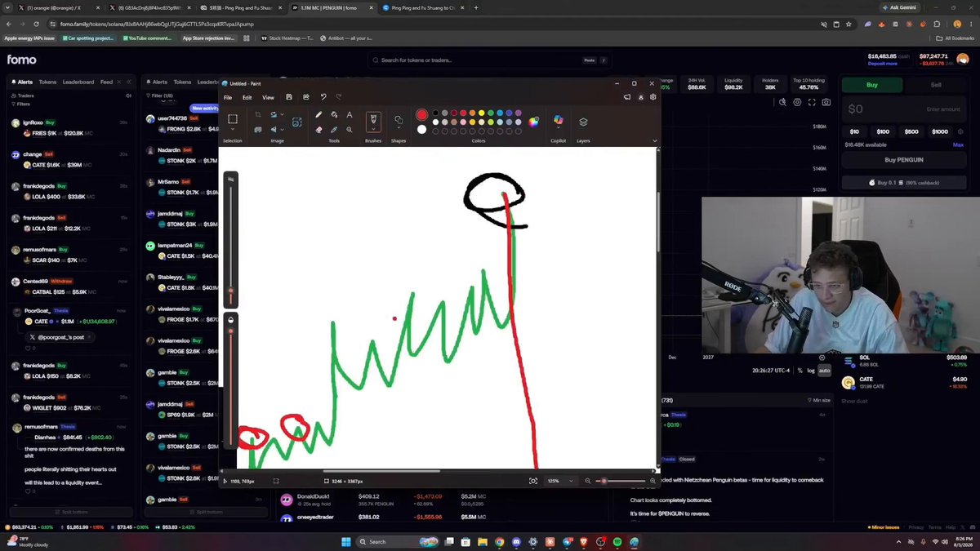
Task: Click the Max link in the buy panel
Action: pos(958,145)
